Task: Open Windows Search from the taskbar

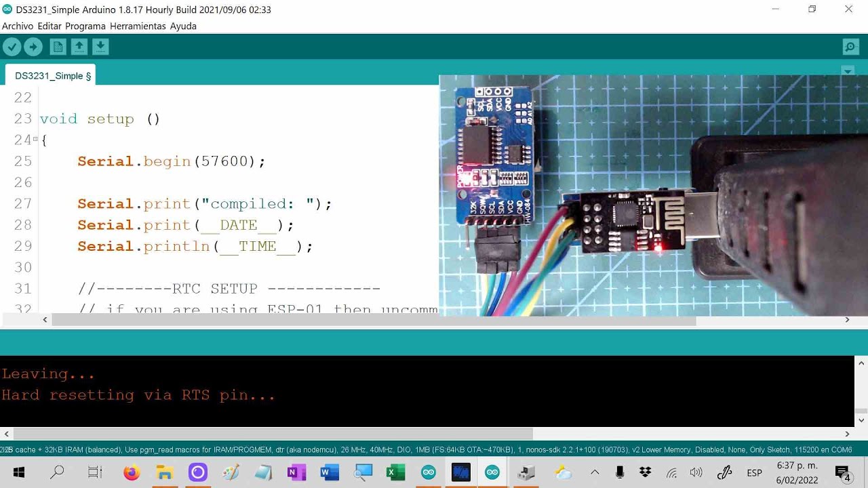Action: coord(58,472)
